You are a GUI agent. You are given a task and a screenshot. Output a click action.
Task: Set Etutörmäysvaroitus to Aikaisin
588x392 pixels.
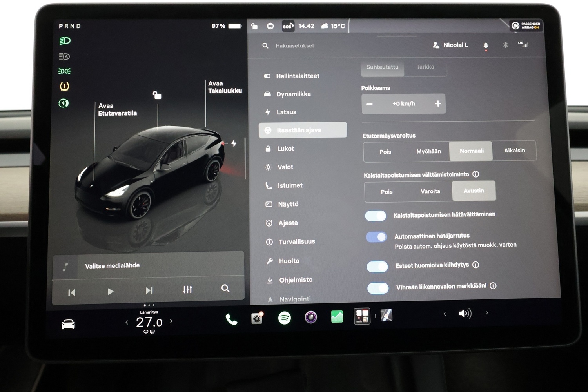pos(514,151)
